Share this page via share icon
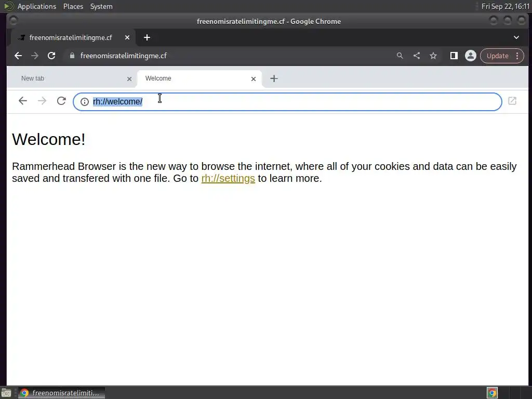This screenshot has width=532, height=399. (x=417, y=56)
